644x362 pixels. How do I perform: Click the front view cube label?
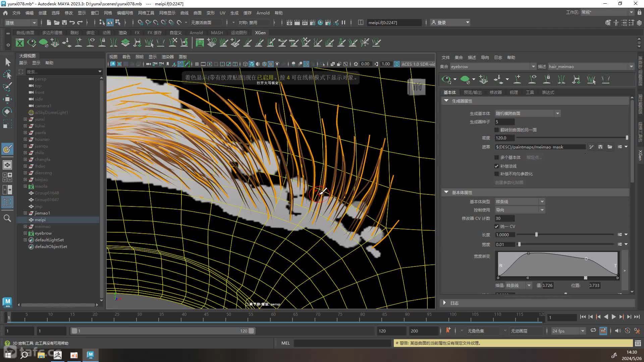click(x=417, y=87)
